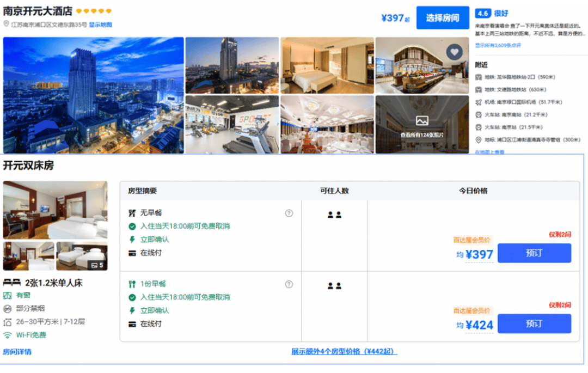Click the window icon beside 有窗
This screenshot has width=588, height=373.
[x=7, y=295]
